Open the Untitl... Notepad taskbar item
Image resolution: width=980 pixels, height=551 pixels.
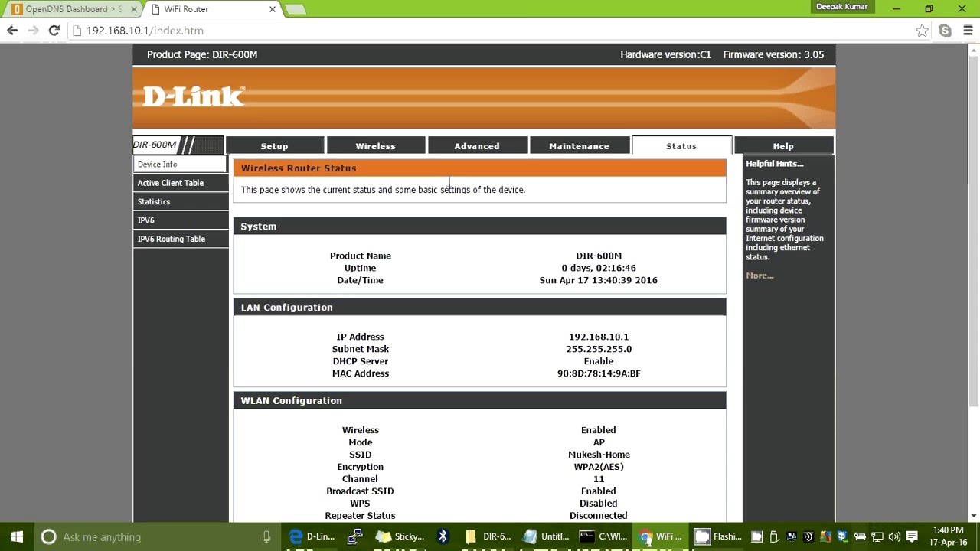pyautogui.click(x=545, y=536)
